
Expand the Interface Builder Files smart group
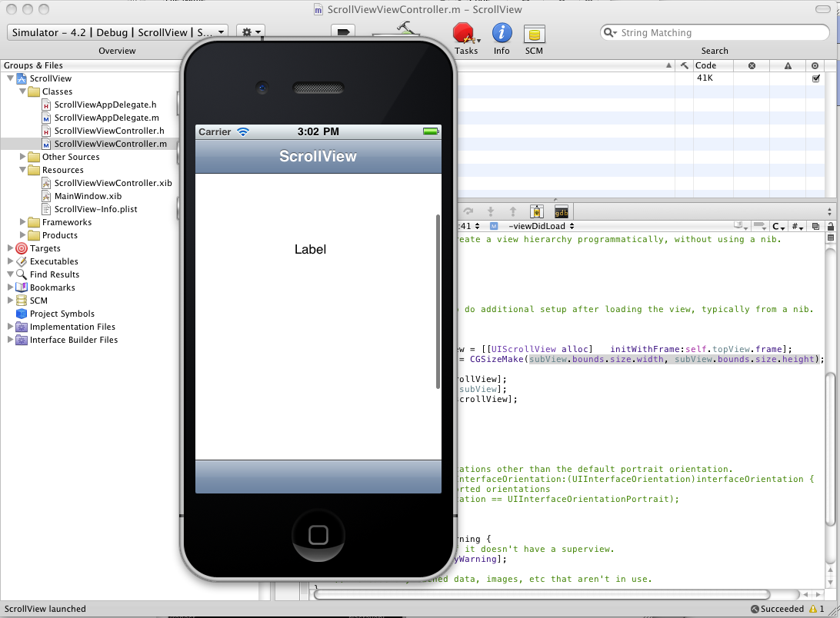pos(10,340)
